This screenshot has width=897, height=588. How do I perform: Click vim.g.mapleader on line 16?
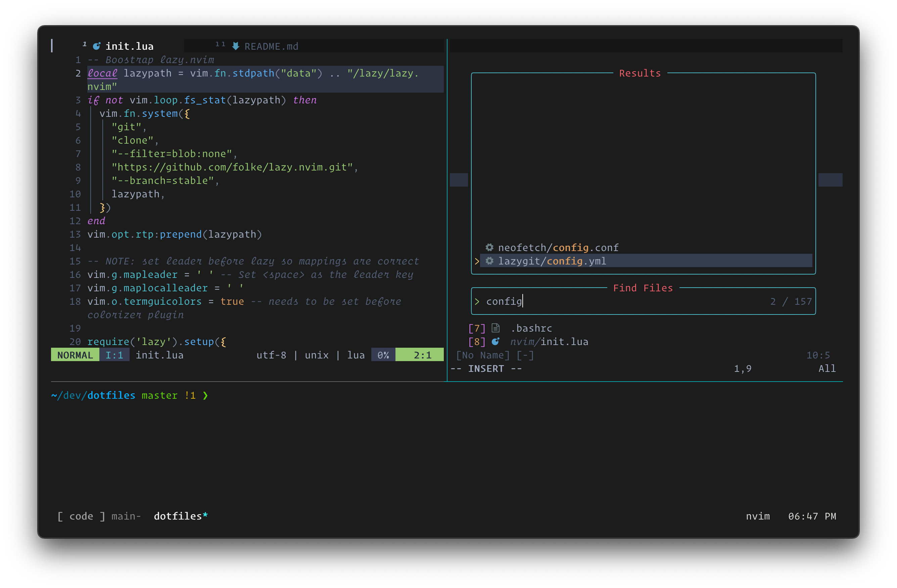point(132,275)
